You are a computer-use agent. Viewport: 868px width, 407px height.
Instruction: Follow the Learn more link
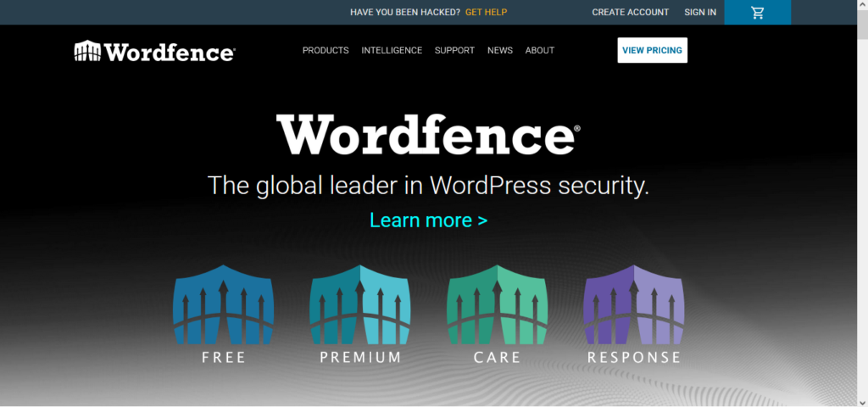tap(428, 220)
